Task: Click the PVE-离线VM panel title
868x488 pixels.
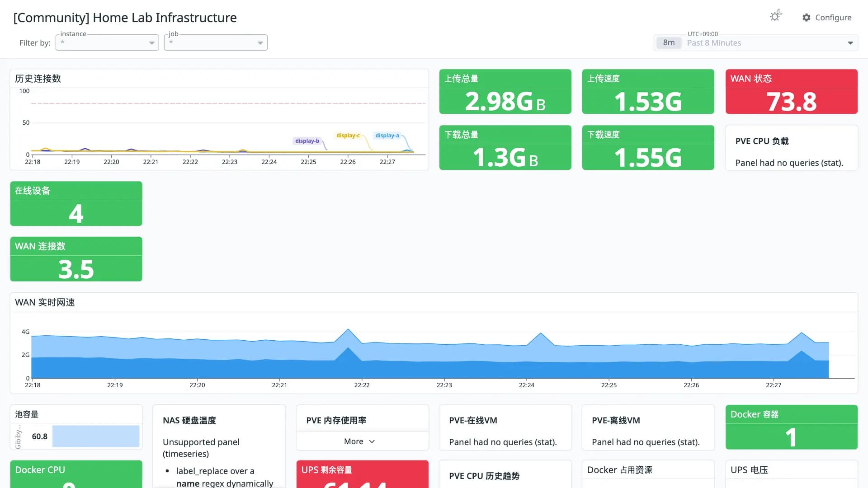Action: click(x=616, y=420)
